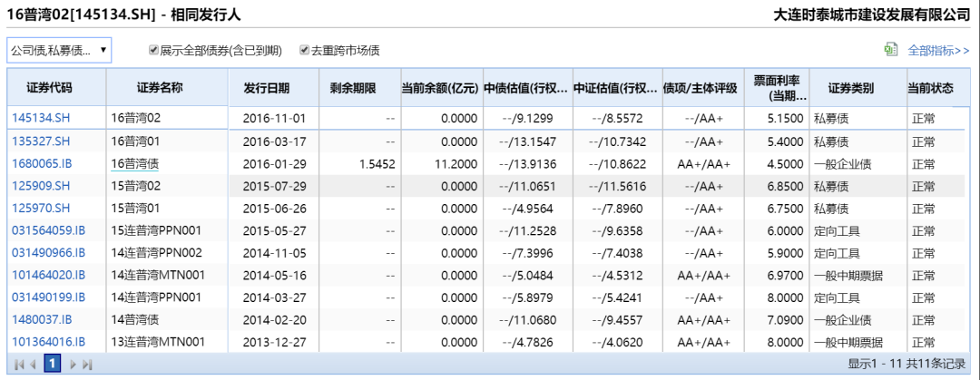Sort by 发行日期 column header
Screen dimensions: 980x380
(x=267, y=88)
